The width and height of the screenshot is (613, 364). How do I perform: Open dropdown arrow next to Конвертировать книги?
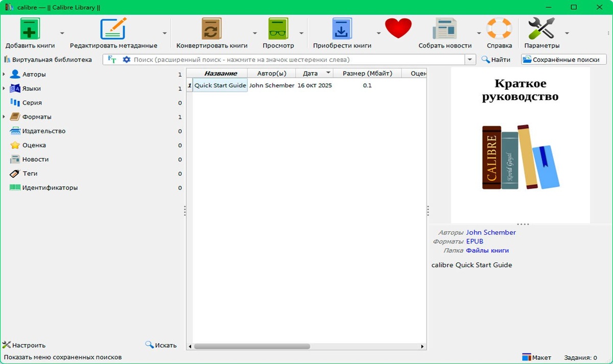pyautogui.click(x=255, y=33)
